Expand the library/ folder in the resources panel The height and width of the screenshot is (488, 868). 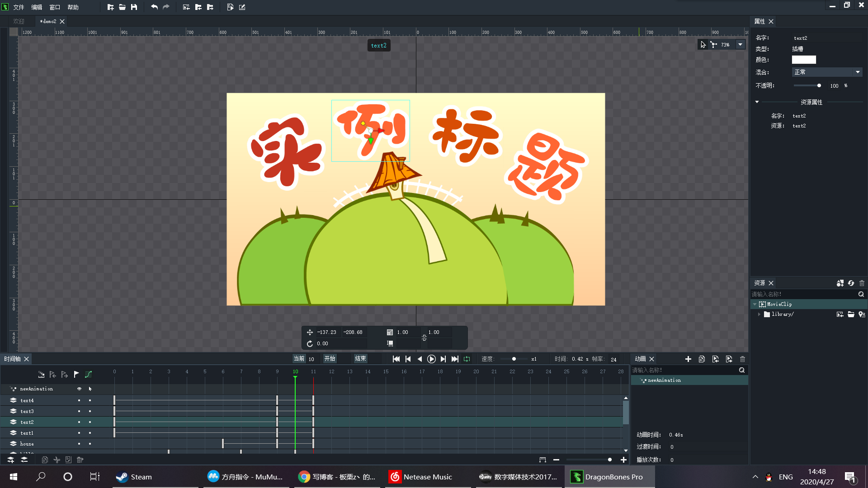point(759,314)
